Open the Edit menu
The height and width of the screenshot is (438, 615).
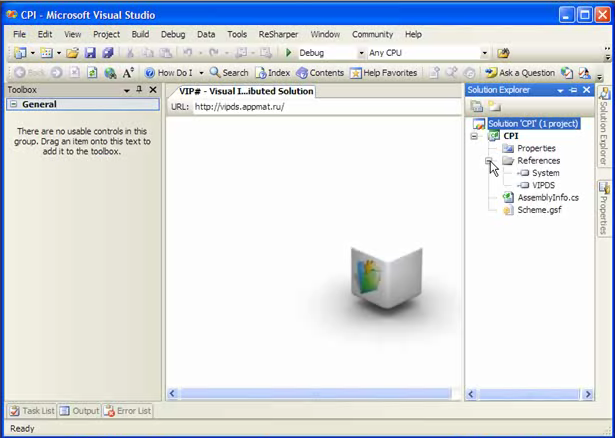[45, 35]
